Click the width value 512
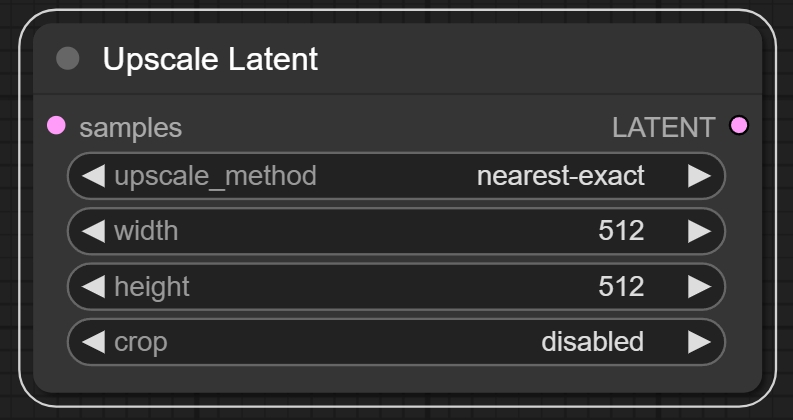Screen dimensions: 793x420 coord(621,231)
